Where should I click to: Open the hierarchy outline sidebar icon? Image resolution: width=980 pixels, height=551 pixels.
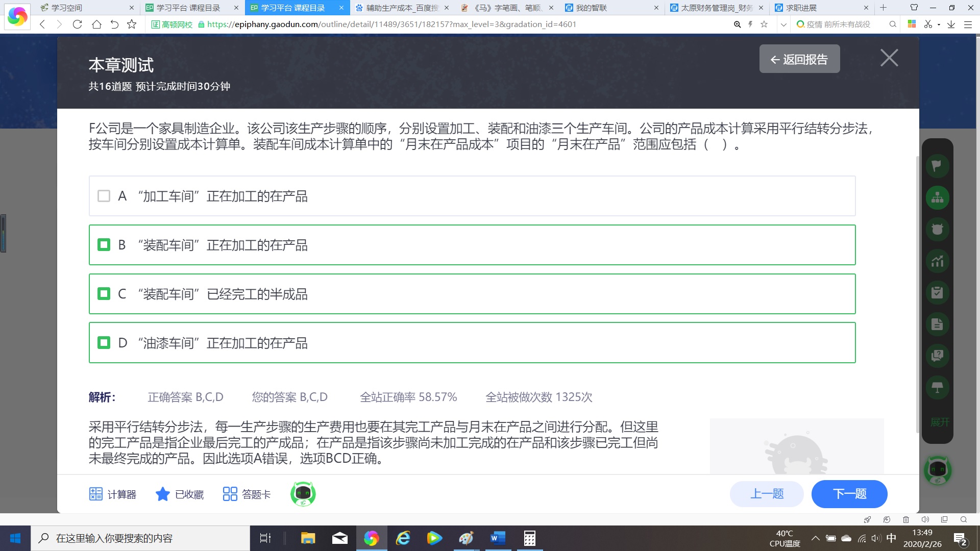937,197
